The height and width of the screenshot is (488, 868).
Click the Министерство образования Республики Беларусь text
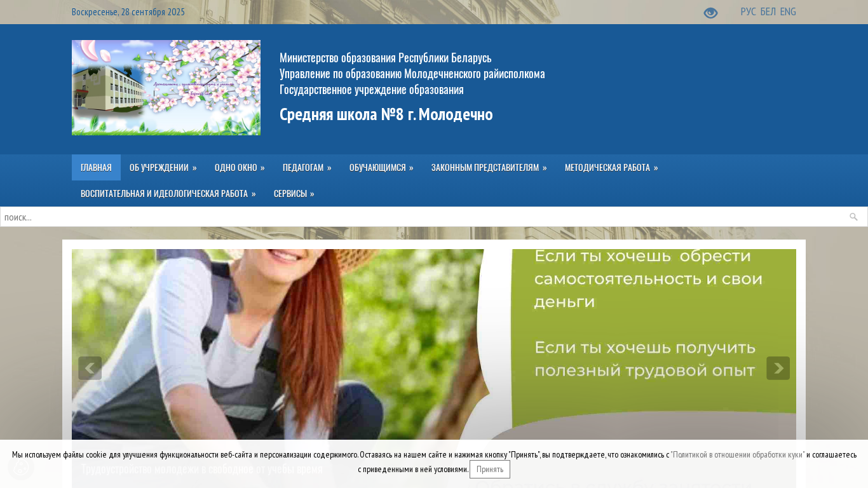386,58
